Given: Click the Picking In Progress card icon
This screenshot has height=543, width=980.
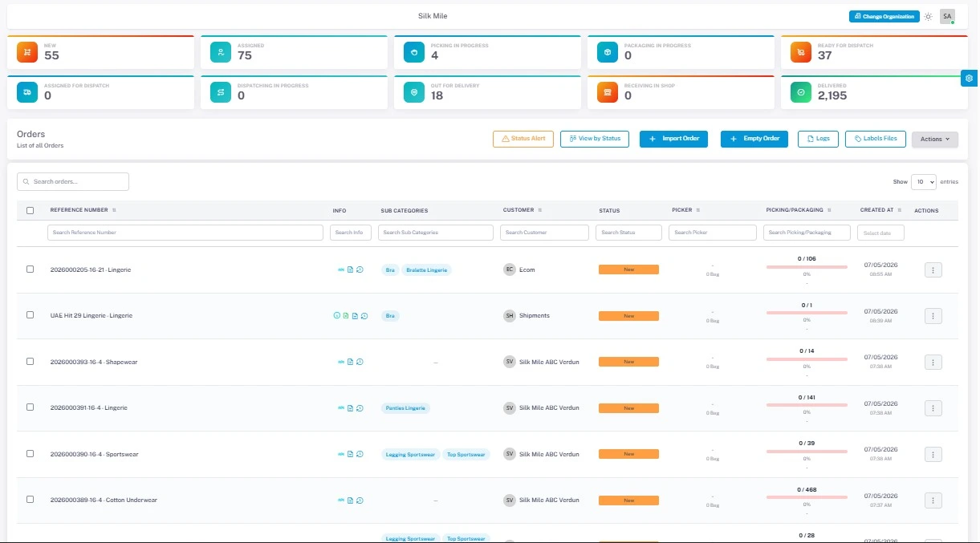Looking at the screenshot, I should click(x=414, y=52).
